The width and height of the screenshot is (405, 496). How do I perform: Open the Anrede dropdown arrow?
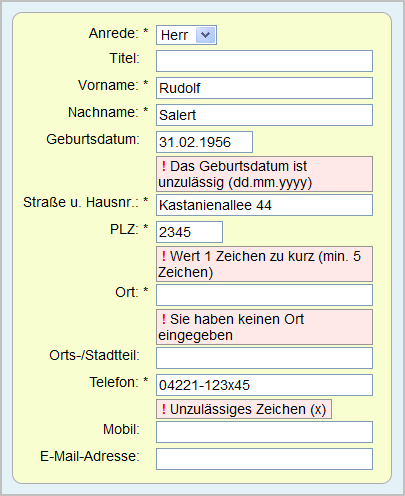pos(205,35)
